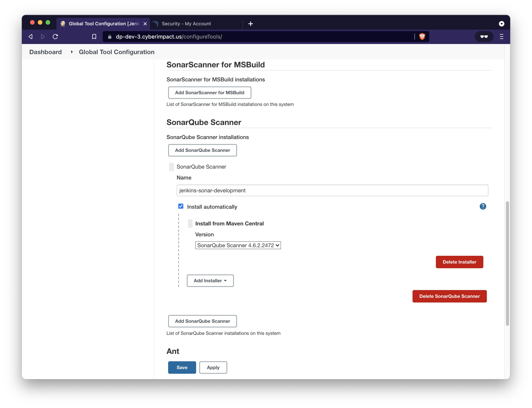Open the Brave hamburger menu
Viewport: 532px width, 408px height.
501,37
